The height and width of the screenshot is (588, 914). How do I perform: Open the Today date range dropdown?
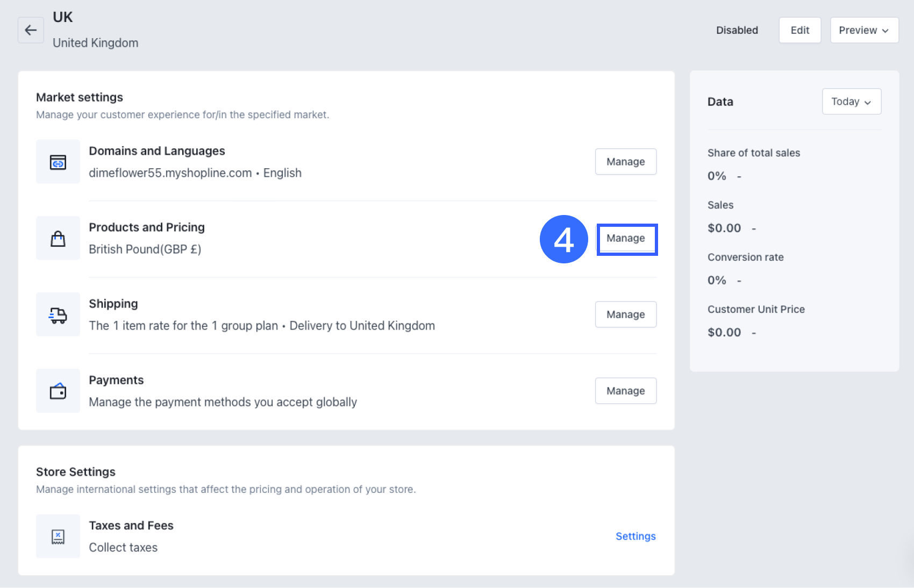point(852,102)
